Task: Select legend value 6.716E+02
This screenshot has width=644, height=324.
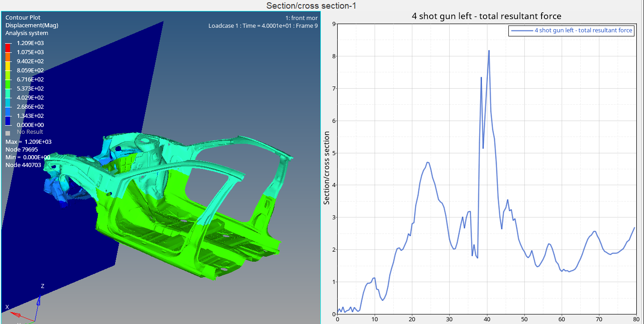Action: pos(30,80)
